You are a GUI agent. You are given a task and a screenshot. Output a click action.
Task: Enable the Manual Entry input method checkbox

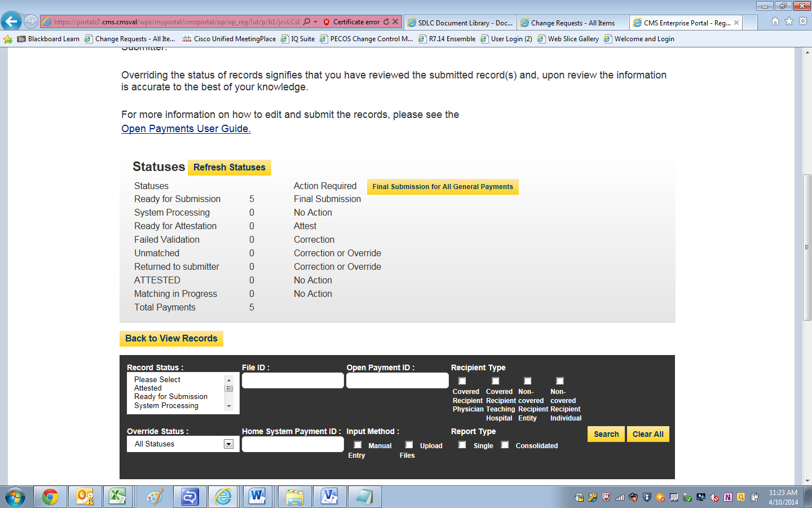pyautogui.click(x=358, y=445)
